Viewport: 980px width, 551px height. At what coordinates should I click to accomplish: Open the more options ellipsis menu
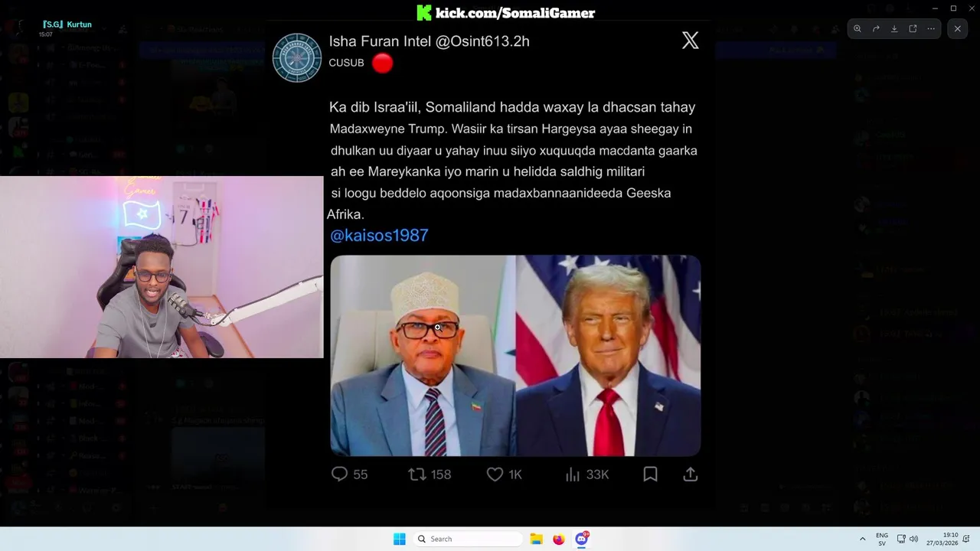pos(931,29)
